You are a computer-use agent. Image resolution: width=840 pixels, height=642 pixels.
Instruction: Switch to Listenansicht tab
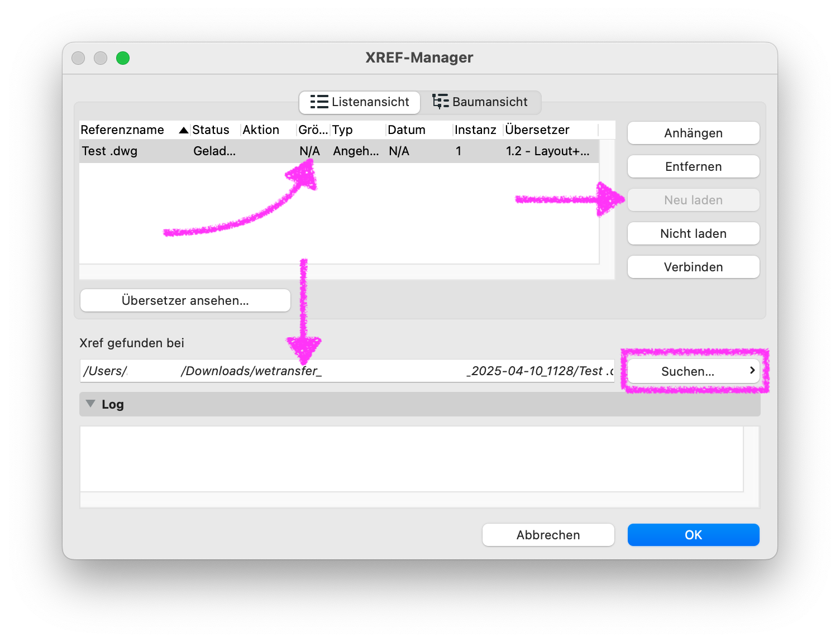360,102
